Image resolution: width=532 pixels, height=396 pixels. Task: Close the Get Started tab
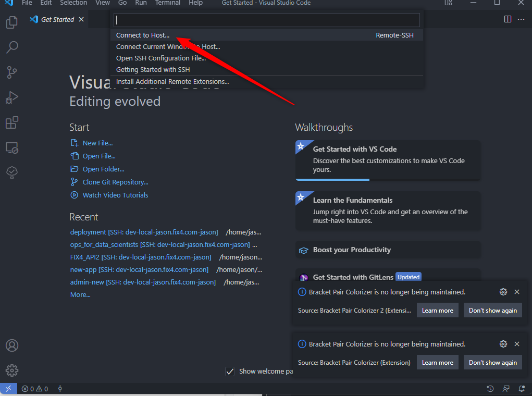[x=81, y=19]
